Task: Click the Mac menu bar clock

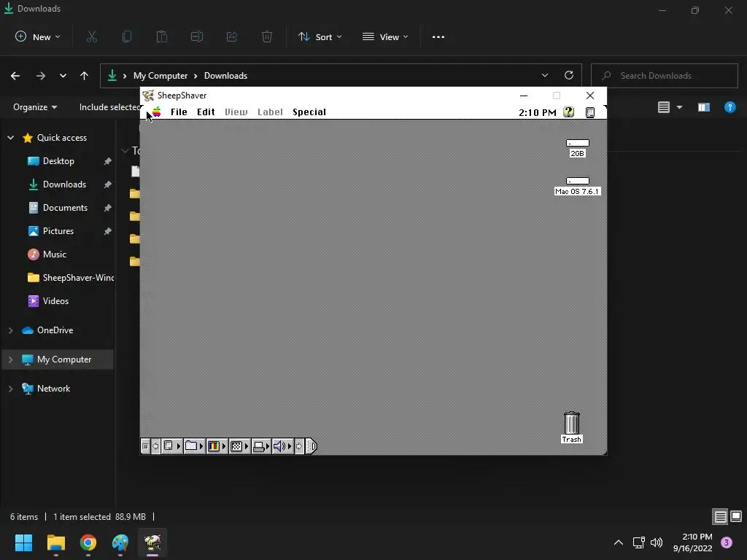Action: pos(538,112)
